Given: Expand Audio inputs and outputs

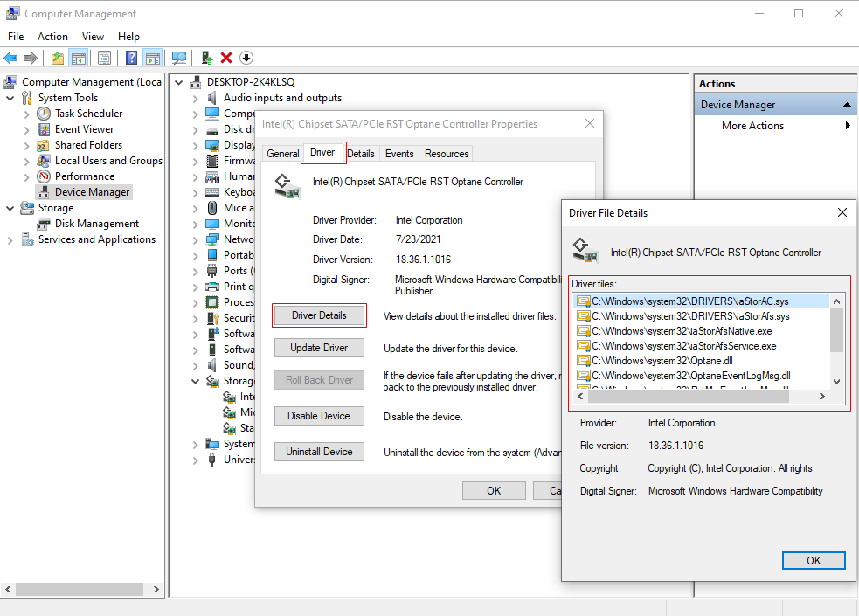Looking at the screenshot, I should click(196, 97).
